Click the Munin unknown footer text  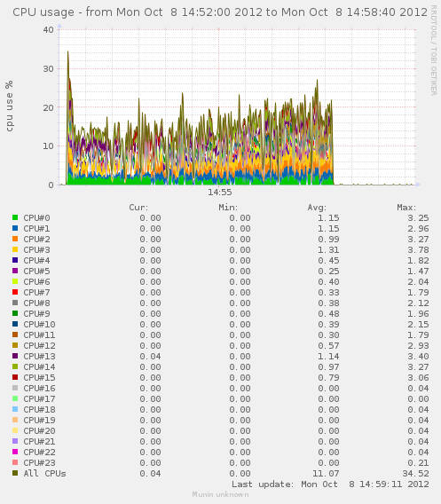click(220, 494)
